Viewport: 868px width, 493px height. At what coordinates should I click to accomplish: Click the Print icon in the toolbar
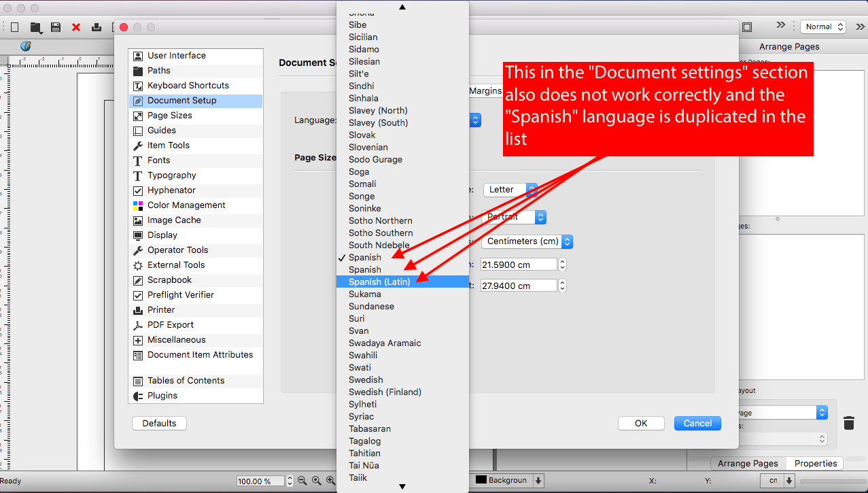pyautogui.click(x=97, y=27)
